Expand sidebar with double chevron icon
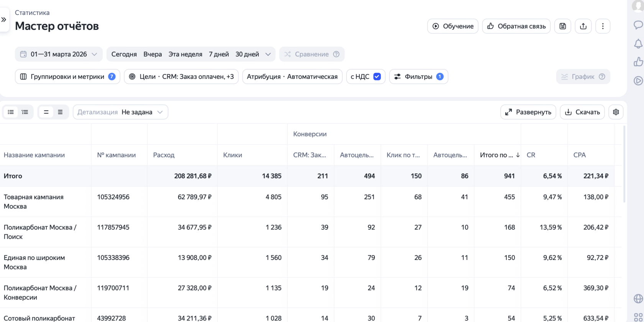The width and height of the screenshot is (644, 322). [x=4, y=20]
